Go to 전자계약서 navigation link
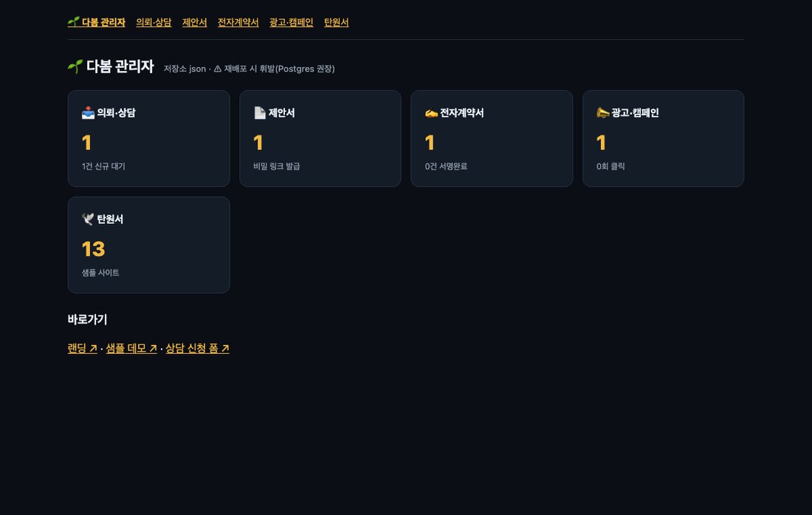This screenshot has height=515, width=812. [238, 22]
